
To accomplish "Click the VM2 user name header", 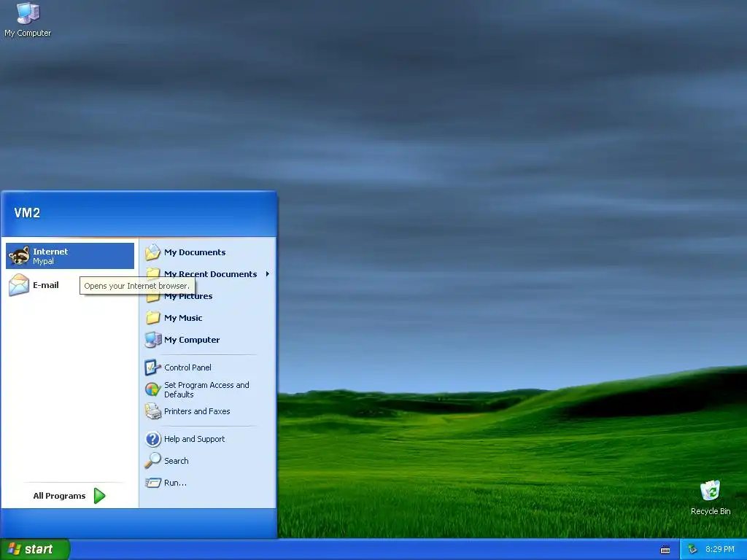I will tap(27, 213).
